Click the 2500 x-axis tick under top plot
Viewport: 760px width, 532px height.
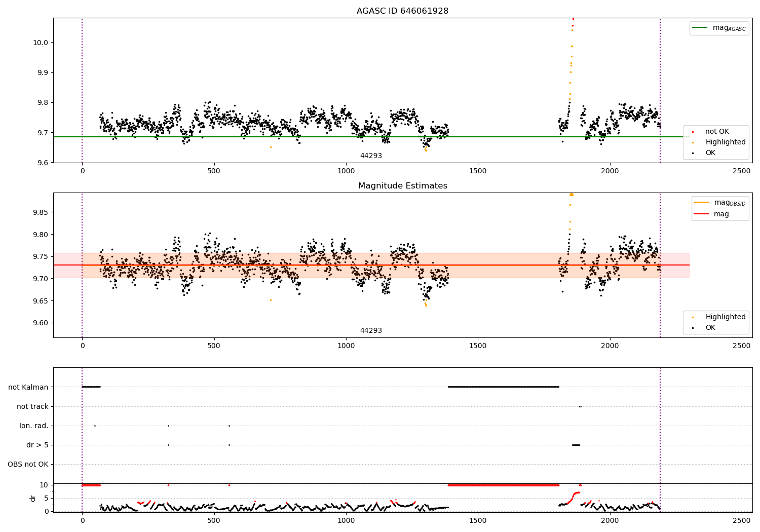[x=742, y=171]
